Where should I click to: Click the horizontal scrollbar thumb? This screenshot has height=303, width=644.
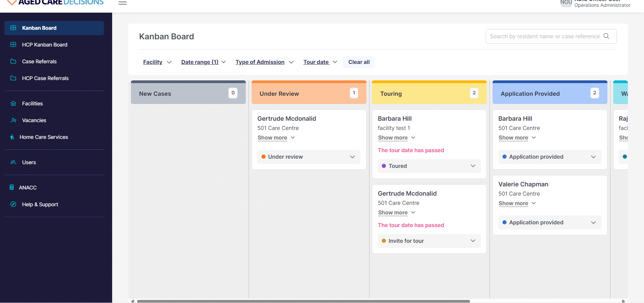[x=303, y=301]
